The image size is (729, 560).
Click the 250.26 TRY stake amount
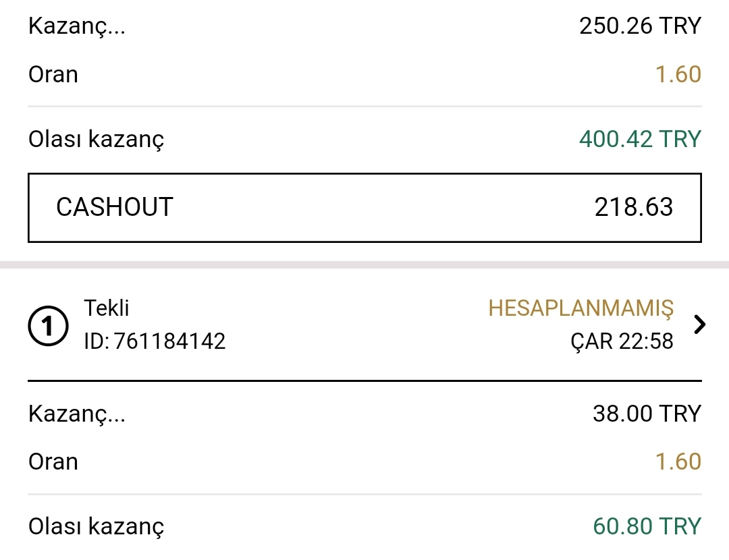(640, 26)
